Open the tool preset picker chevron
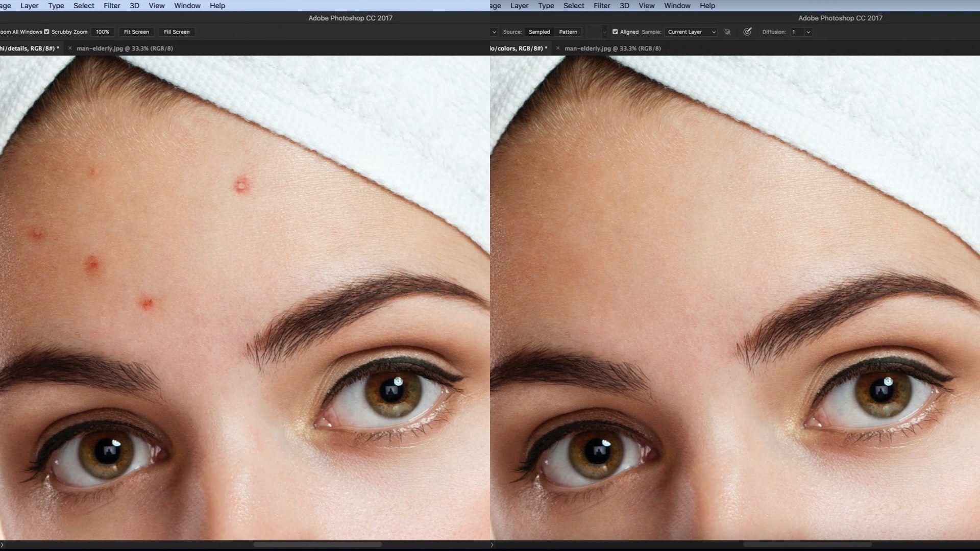Screen dimensions: 980x551 494,32
